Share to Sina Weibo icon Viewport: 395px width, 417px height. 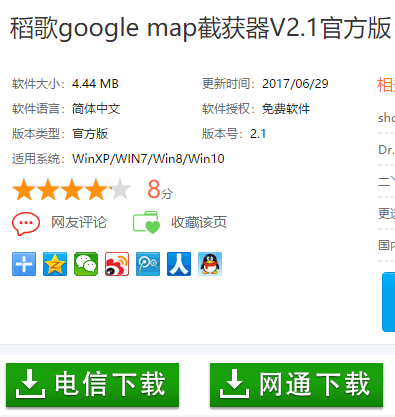point(117,264)
